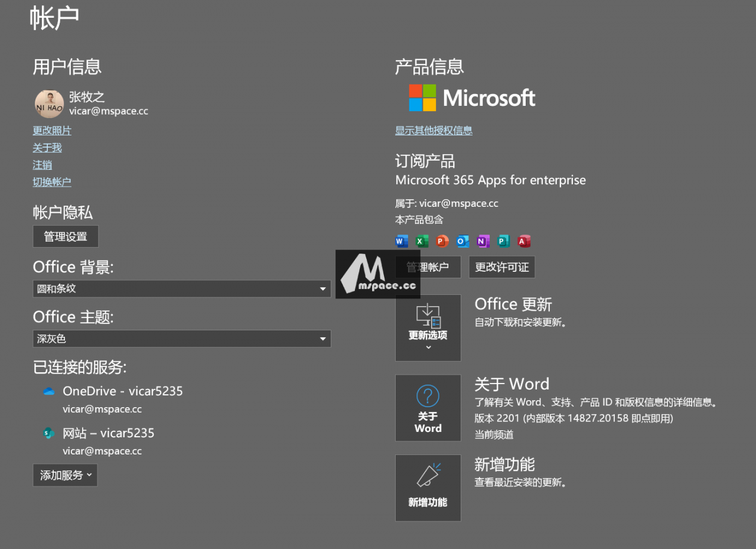Click the user name 张牧之

tap(87, 97)
